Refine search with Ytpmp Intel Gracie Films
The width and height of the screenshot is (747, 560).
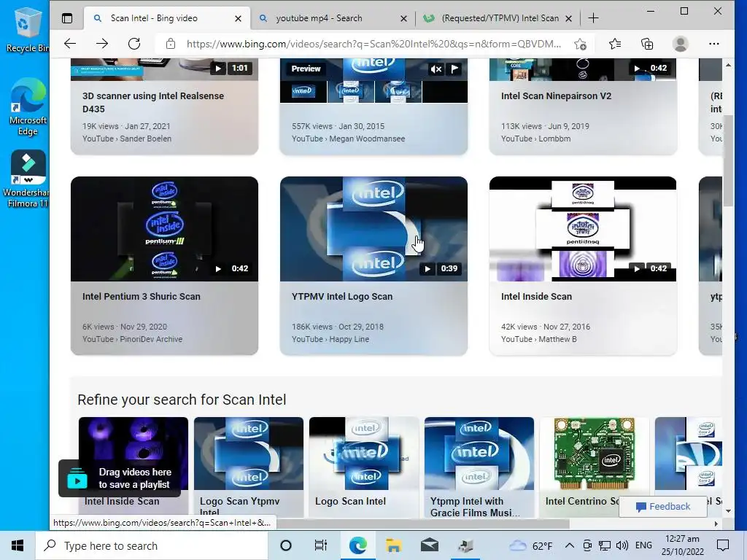(479, 467)
